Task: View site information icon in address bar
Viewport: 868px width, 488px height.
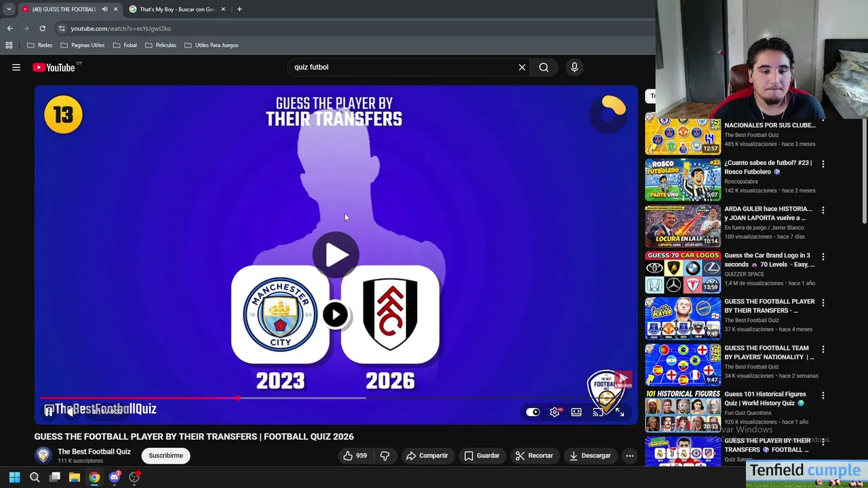Action: [62, 28]
